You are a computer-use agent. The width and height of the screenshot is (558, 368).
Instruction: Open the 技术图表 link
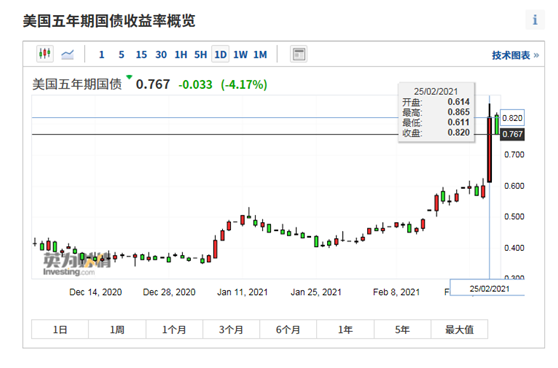pyautogui.click(x=515, y=55)
